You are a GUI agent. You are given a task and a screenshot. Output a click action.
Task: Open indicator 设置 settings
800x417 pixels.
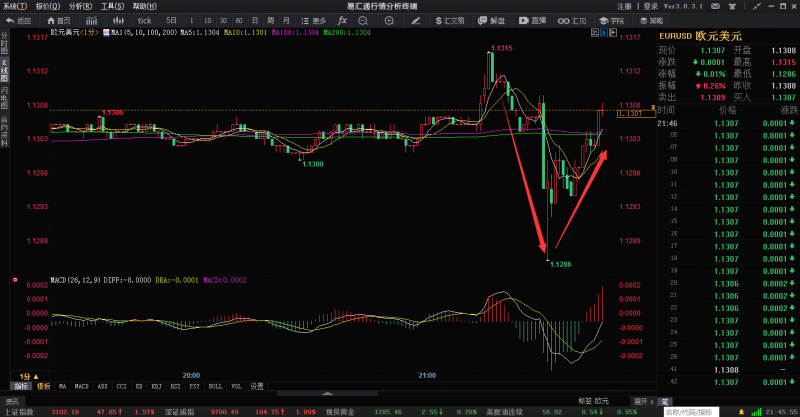[257, 385]
